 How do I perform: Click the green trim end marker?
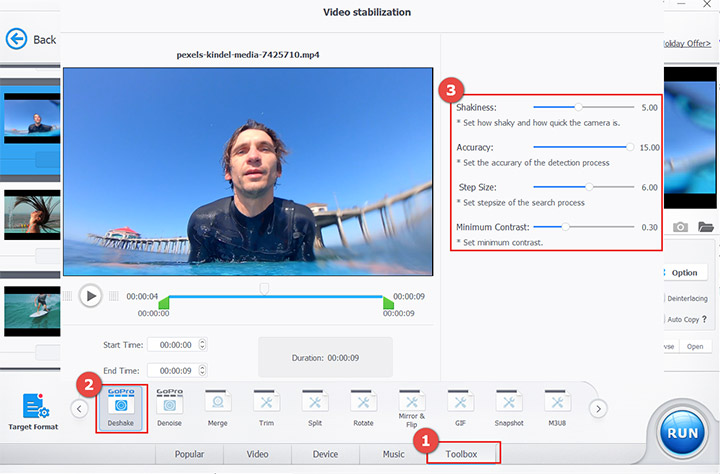(388, 303)
